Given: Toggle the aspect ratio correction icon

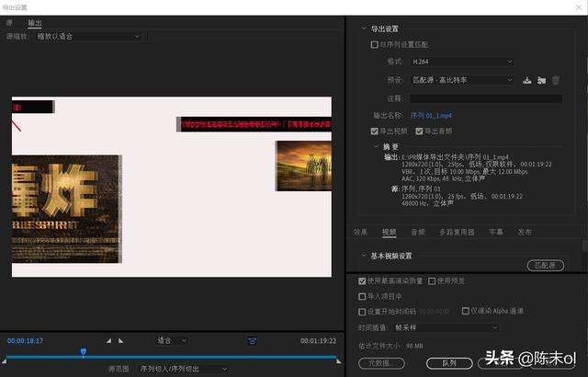Looking at the screenshot, I should (253, 341).
